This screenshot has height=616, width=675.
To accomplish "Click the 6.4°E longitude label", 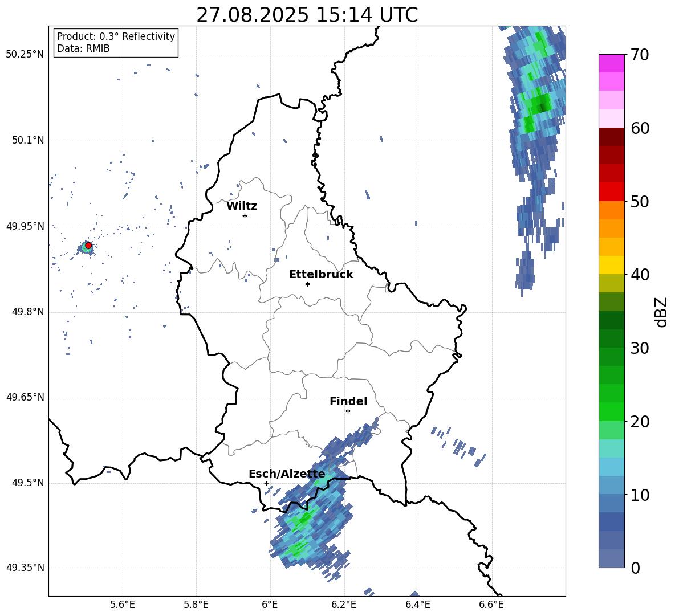I will (x=417, y=605).
